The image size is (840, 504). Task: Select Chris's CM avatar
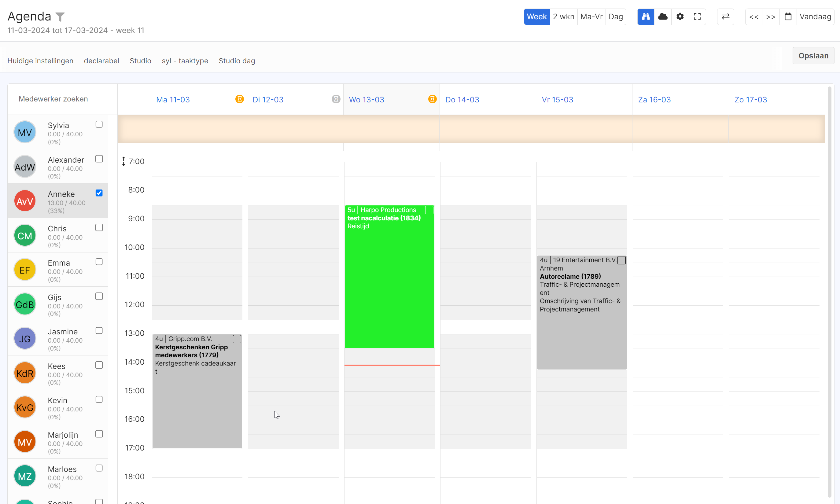(25, 236)
